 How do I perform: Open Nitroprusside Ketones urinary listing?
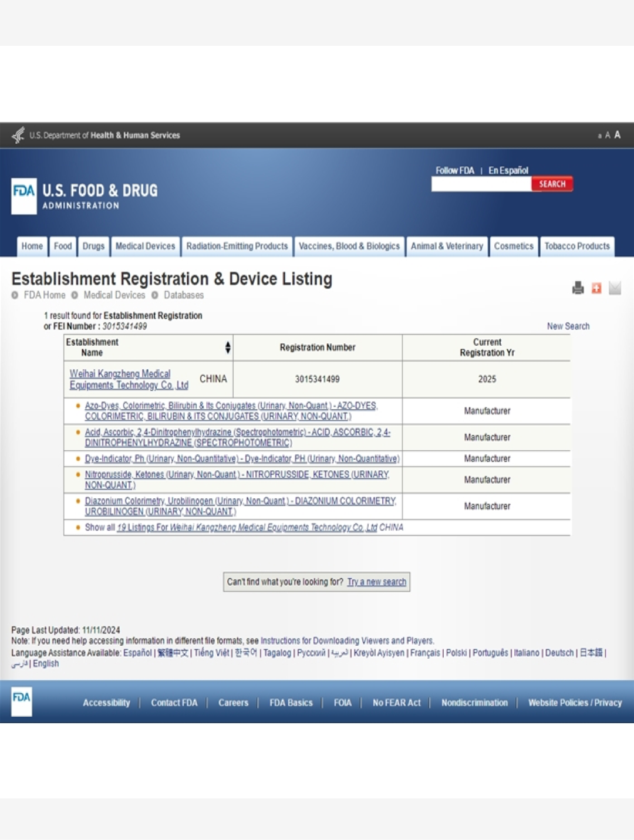click(237, 480)
